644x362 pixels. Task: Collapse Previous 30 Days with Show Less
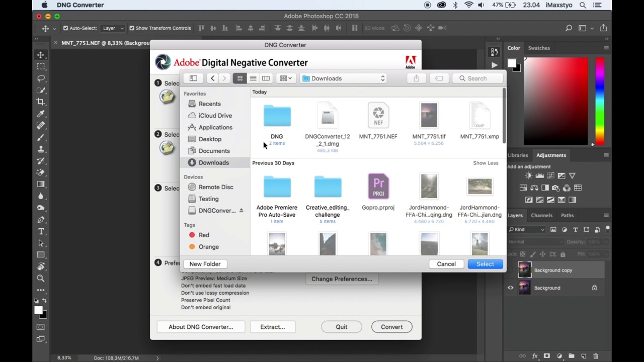pyautogui.click(x=486, y=163)
